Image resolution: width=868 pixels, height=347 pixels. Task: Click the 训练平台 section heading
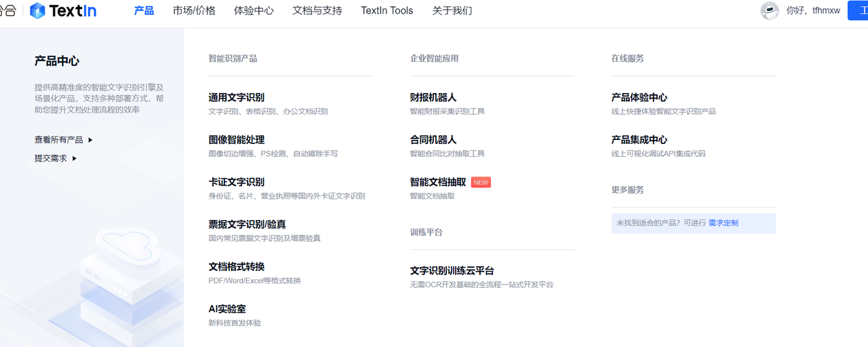(426, 232)
